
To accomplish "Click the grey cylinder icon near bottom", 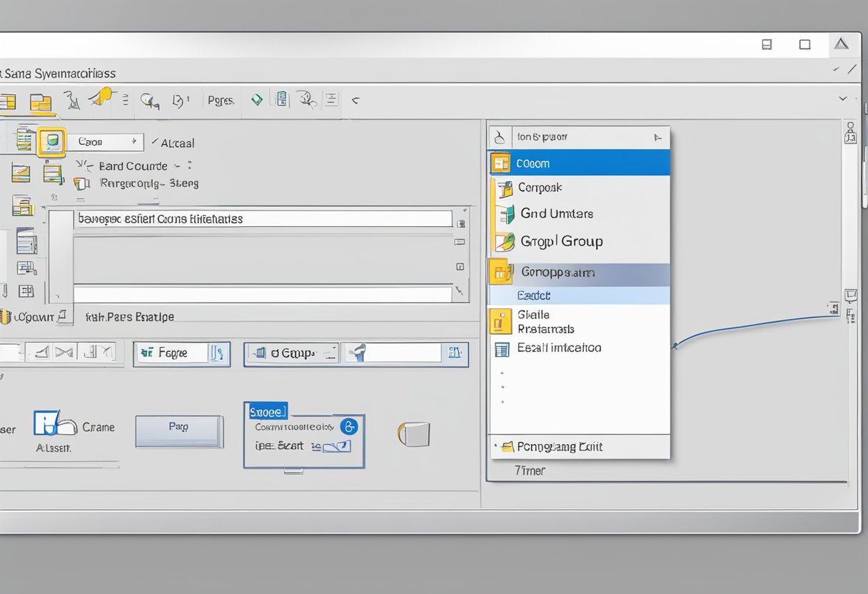I will click(414, 433).
